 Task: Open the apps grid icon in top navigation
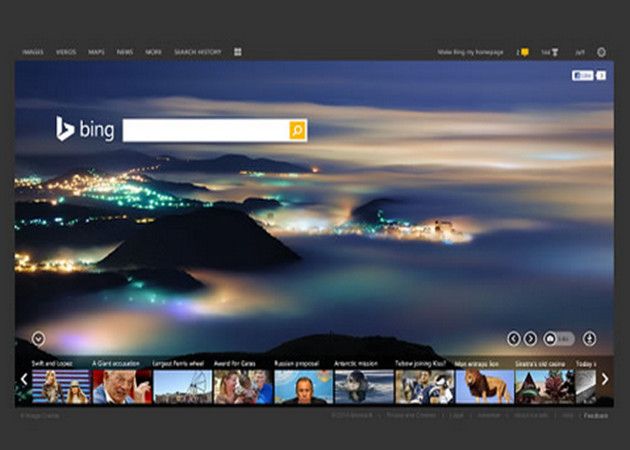pos(238,52)
